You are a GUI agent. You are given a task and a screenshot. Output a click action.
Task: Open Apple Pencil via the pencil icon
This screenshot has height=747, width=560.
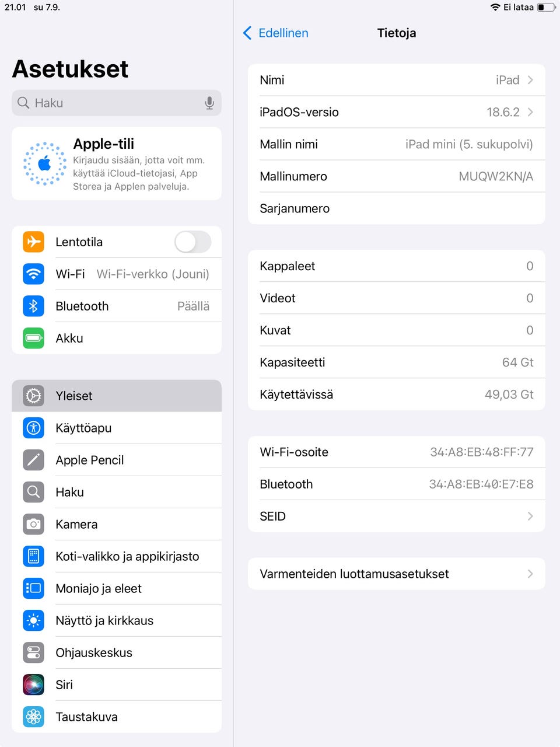(x=33, y=460)
